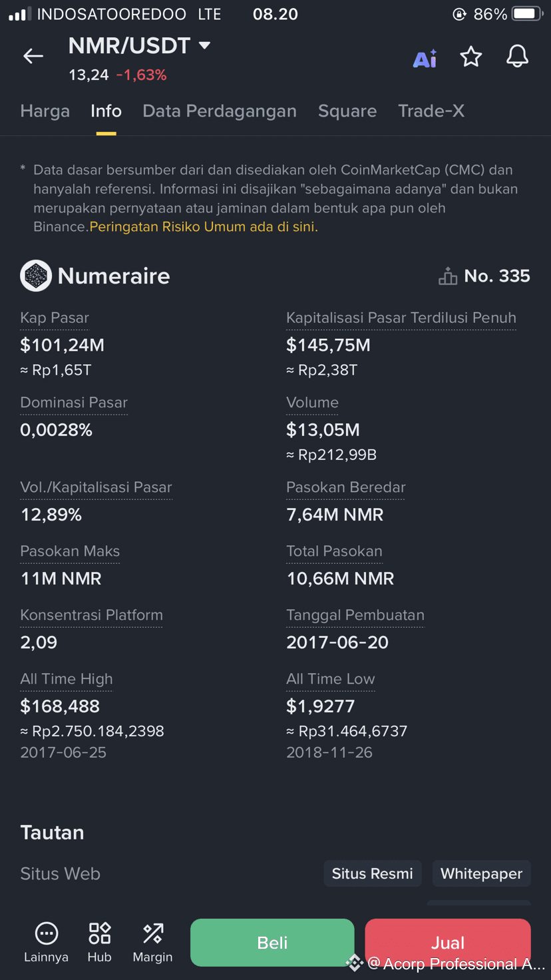Open the Situs Resmi link
The height and width of the screenshot is (980, 551).
[373, 873]
